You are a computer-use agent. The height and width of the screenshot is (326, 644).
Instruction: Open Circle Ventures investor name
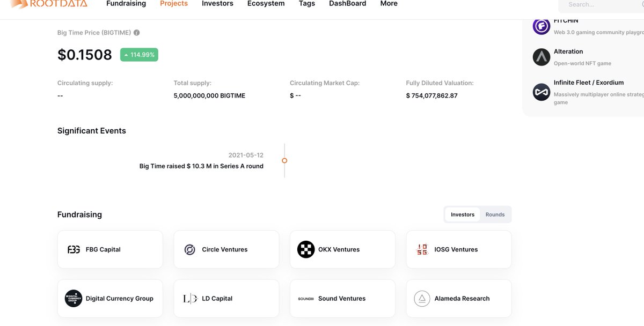pos(225,249)
